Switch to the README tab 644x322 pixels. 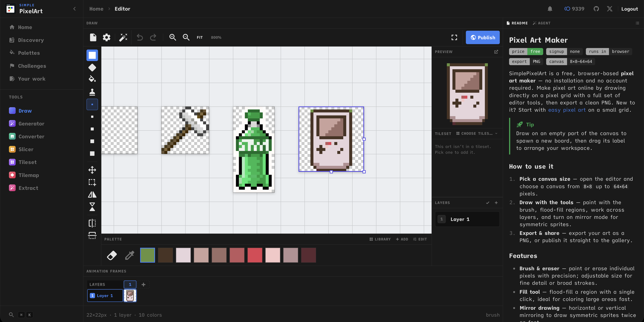tap(517, 23)
